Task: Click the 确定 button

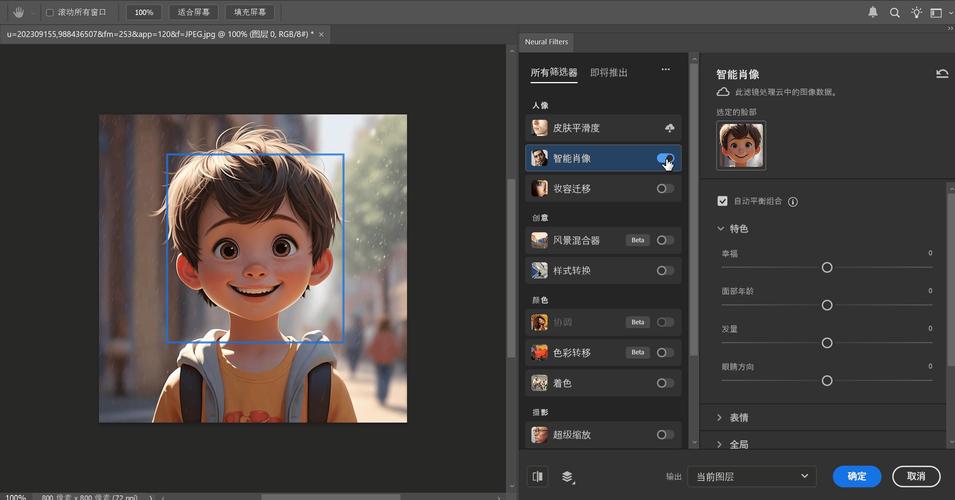Action: (x=856, y=477)
